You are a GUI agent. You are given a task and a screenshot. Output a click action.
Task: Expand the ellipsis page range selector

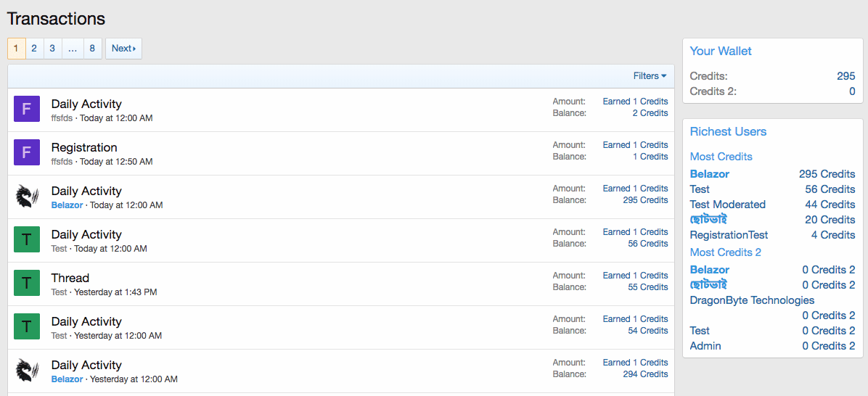pos(73,49)
